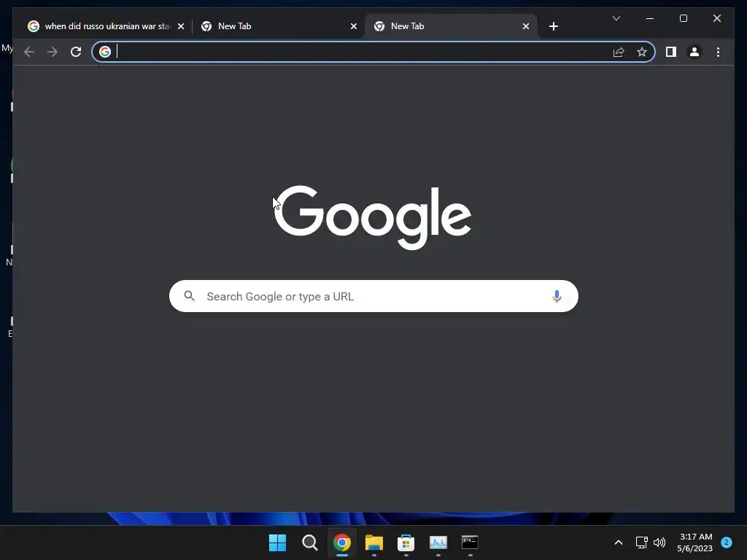The width and height of the screenshot is (747, 560).
Task: Close the active New Tab
Action: (x=525, y=26)
